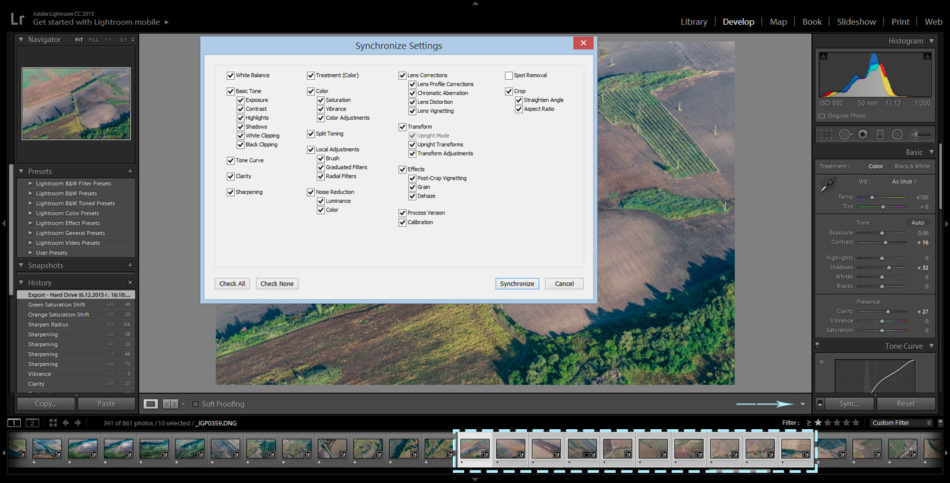This screenshot has width=950, height=483.
Task: Select the Crop Overlay tool icon
Action: coord(824,133)
